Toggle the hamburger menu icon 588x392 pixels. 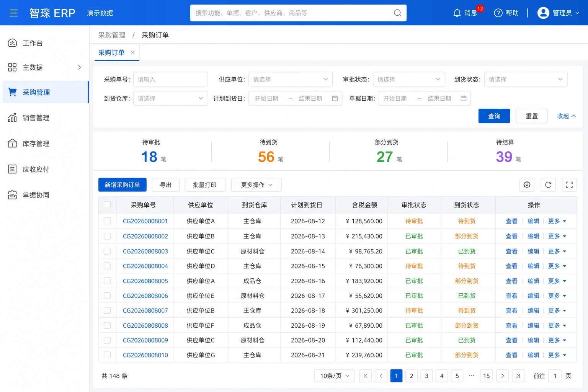tap(13, 13)
